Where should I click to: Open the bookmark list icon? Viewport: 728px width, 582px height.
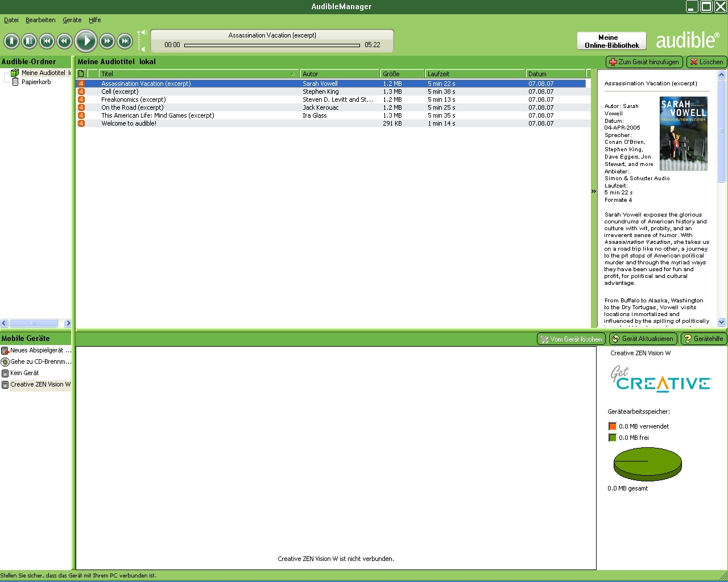(30, 41)
